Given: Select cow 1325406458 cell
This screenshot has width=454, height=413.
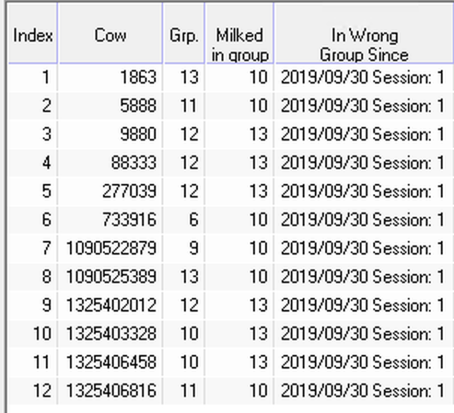Looking at the screenshot, I should pyautogui.click(x=110, y=362).
